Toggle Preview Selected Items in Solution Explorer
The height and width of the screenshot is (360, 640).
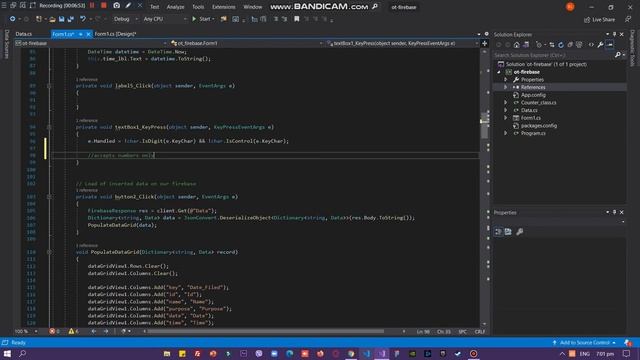tap(610, 45)
